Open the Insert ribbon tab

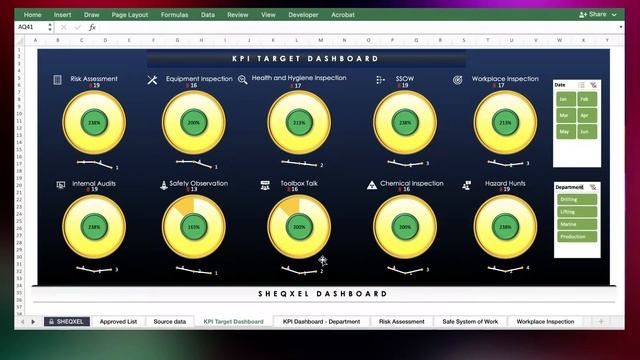click(x=62, y=15)
